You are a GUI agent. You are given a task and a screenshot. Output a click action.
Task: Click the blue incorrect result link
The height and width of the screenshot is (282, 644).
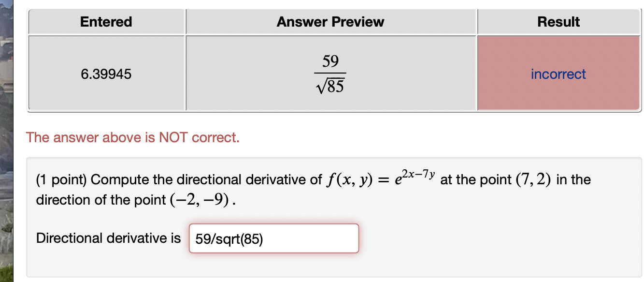click(558, 74)
